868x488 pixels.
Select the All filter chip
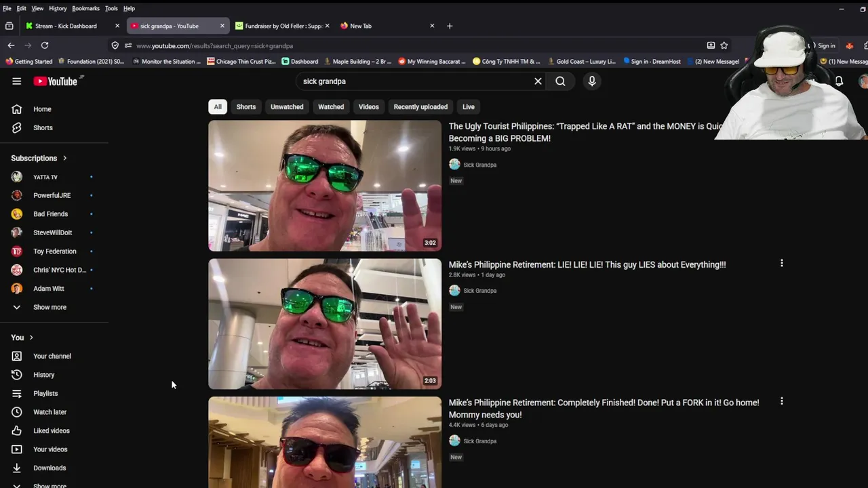[217, 106]
